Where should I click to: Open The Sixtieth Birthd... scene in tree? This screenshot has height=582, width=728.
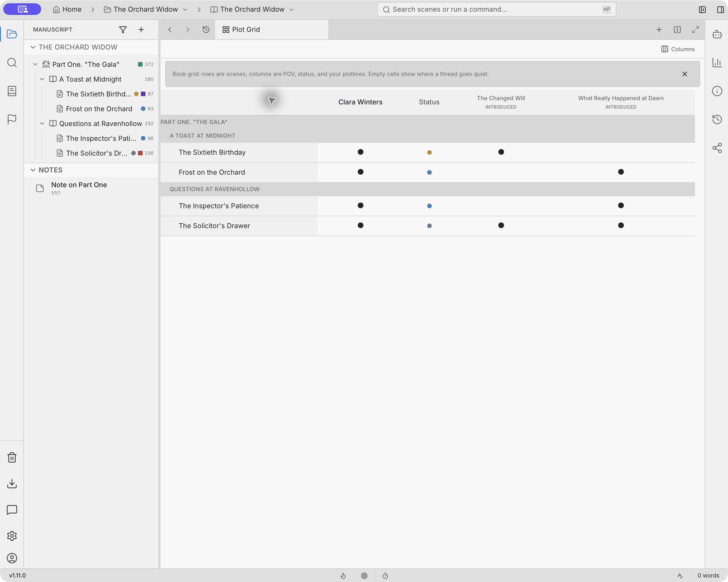(x=98, y=94)
